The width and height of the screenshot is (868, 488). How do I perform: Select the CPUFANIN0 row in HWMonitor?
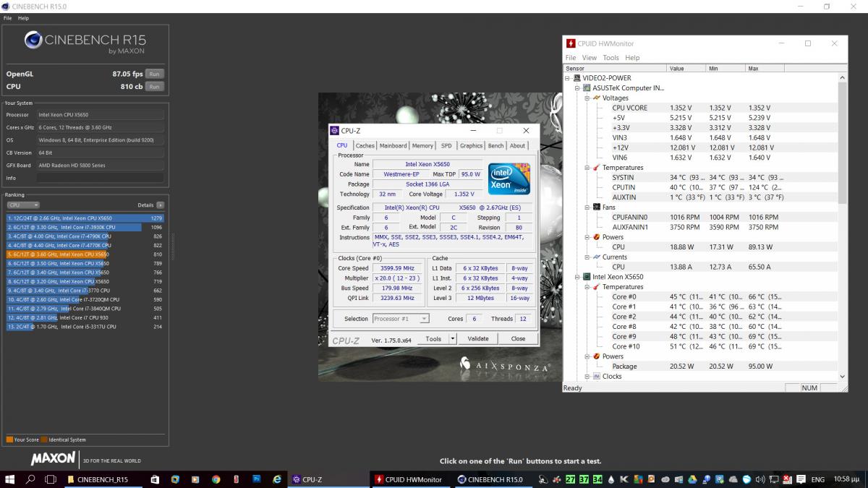[x=701, y=217]
